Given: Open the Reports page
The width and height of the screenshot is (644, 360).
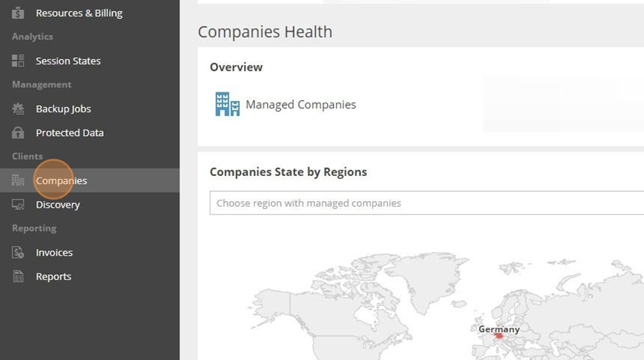Looking at the screenshot, I should 89,276.
